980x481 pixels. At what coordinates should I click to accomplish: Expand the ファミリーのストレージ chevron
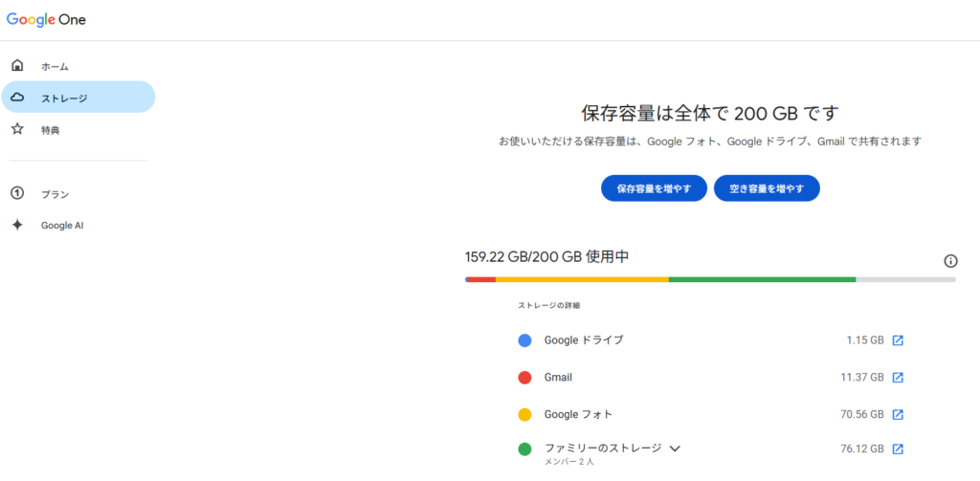tap(675, 448)
